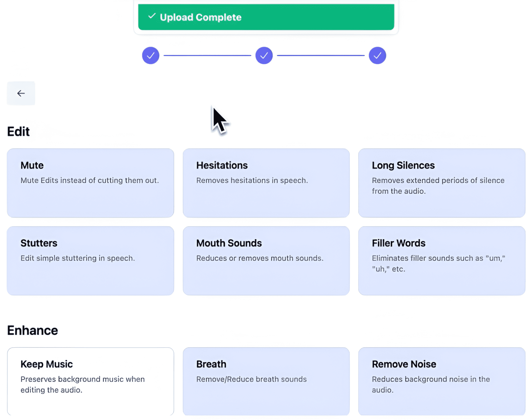
Task: Select the first progress step checkmark circle
Action: 151,55
